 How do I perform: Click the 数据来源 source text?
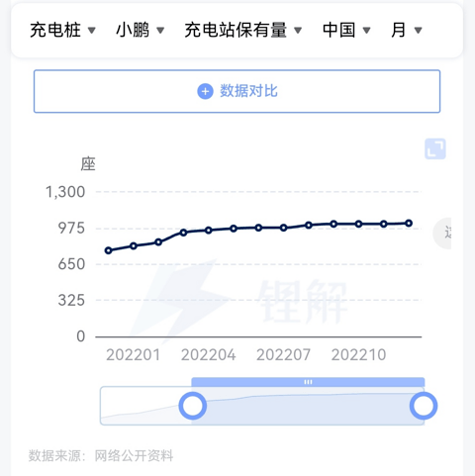101,456
